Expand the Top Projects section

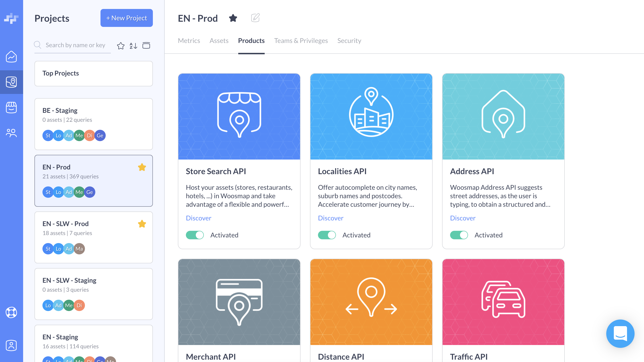coord(93,73)
